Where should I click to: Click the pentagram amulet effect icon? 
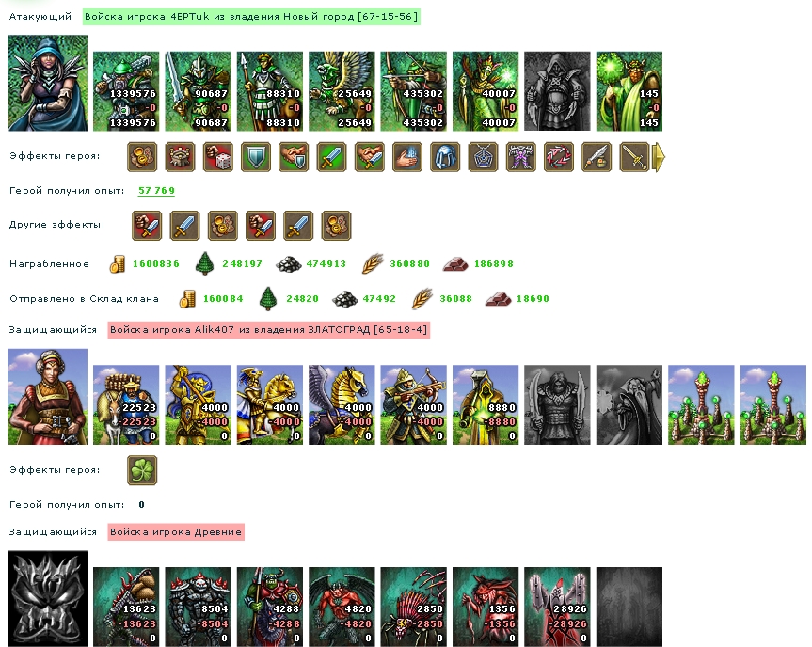pyautogui.click(x=484, y=157)
